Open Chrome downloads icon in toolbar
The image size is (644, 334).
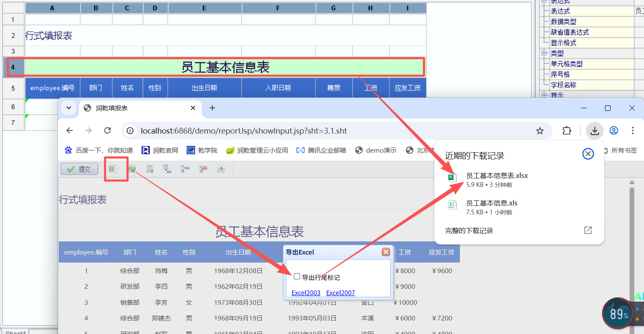(x=595, y=131)
